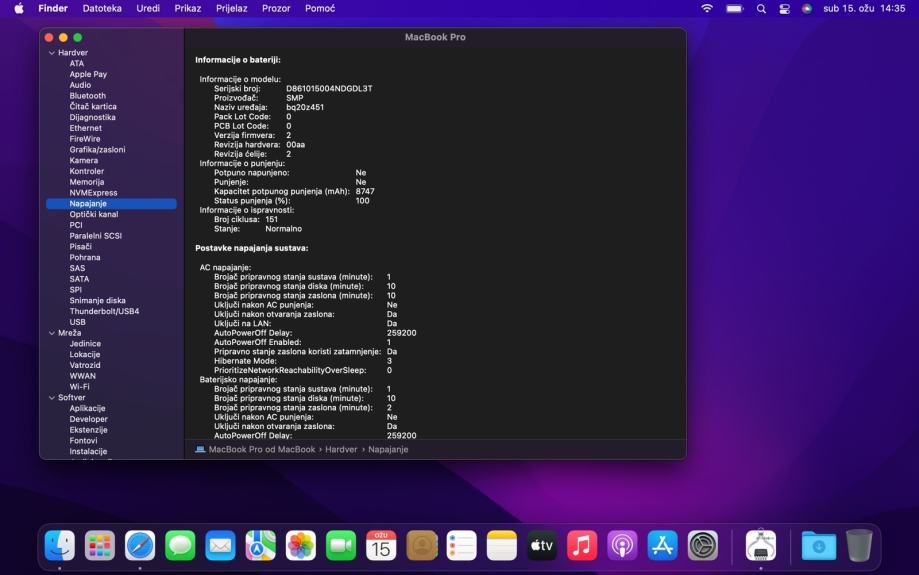The height and width of the screenshot is (575, 919).
Task: Select Čitač kartica in sidebar
Action: click(x=93, y=107)
